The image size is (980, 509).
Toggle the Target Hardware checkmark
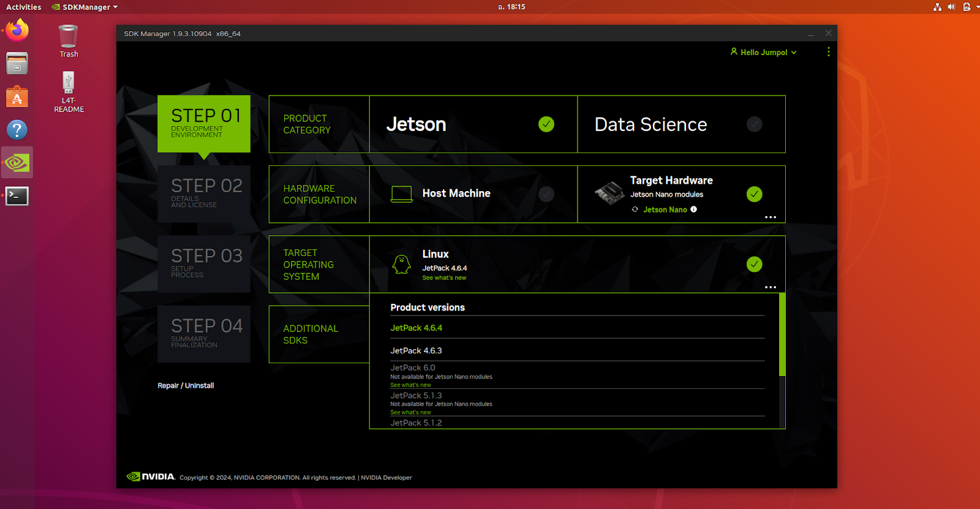coord(755,194)
